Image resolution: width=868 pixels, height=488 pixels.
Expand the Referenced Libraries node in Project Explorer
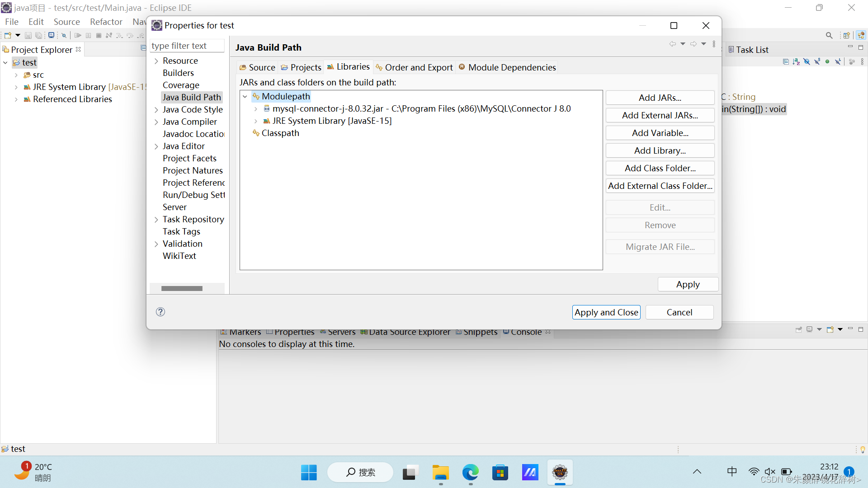pyautogui.click(x=16, y=99)
